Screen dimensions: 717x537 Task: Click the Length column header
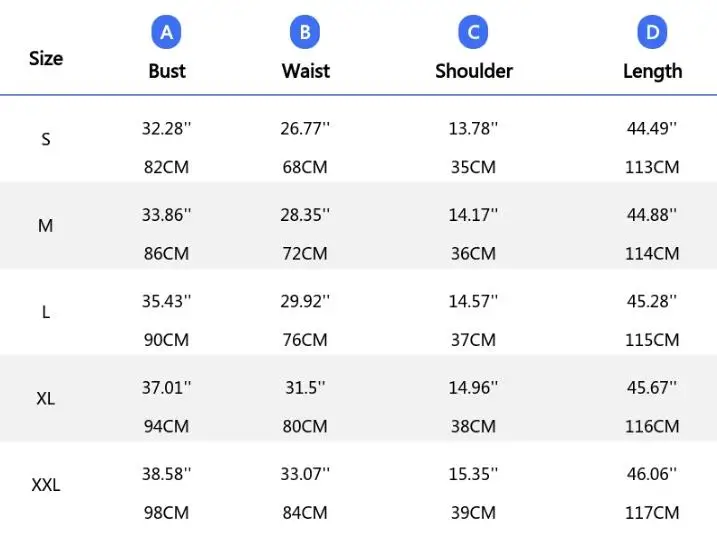(x=652, y=71)
